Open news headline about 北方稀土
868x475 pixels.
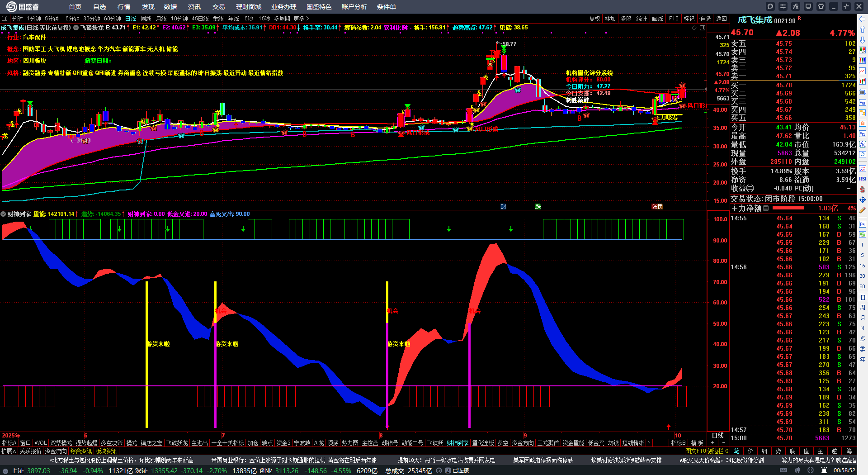[121, 460]
